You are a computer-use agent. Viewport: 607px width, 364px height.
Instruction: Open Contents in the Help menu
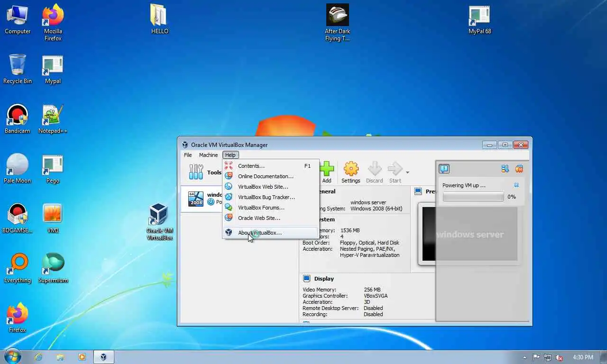coord(270,166)
